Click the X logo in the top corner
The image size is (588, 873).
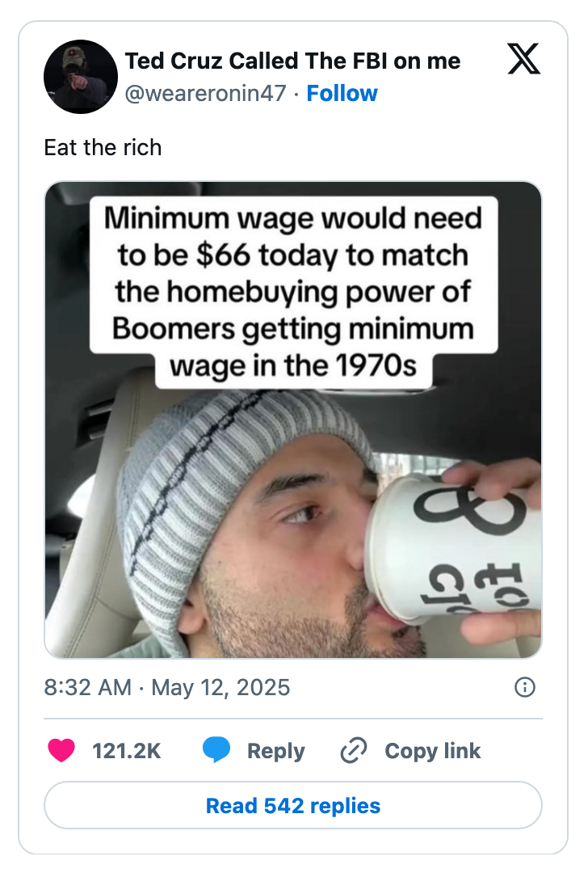point(523,60)
